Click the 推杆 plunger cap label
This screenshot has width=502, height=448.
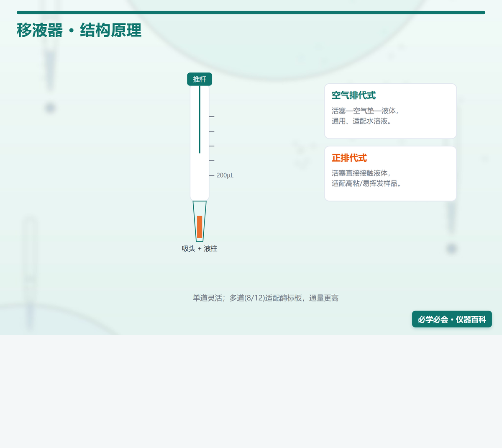point(200,79)
